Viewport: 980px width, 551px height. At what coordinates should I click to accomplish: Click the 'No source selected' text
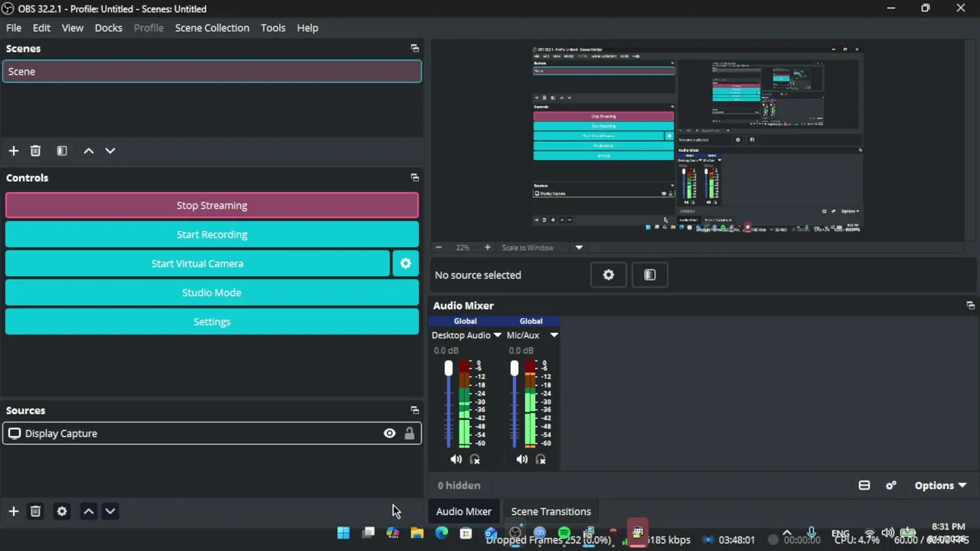click(478, 275)
